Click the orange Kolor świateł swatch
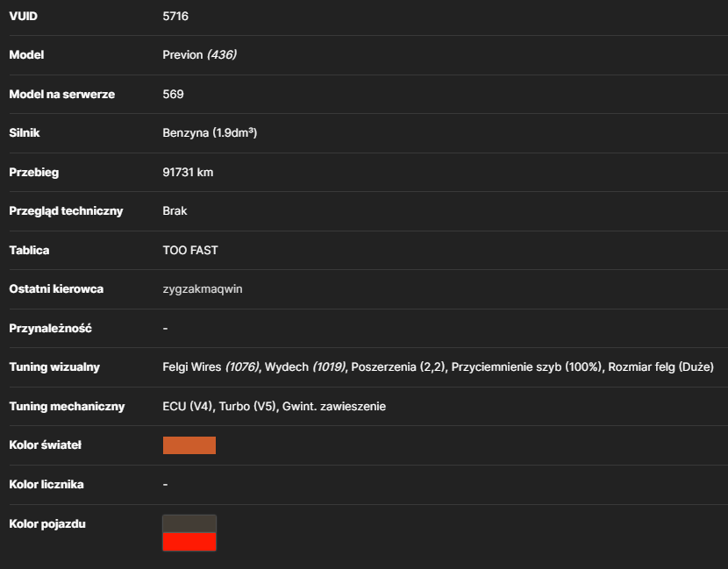Image resolution: width=728 pixels, height=569 pixels. [x=189, y=445]
